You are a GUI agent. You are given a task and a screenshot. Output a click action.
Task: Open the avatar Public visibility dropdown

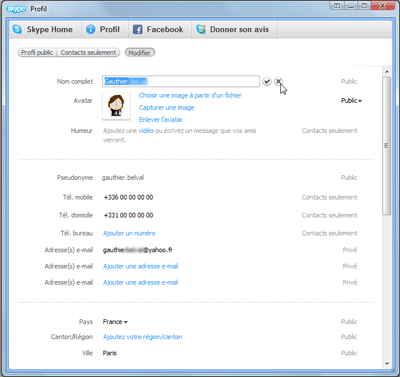(x=351, y=101)
